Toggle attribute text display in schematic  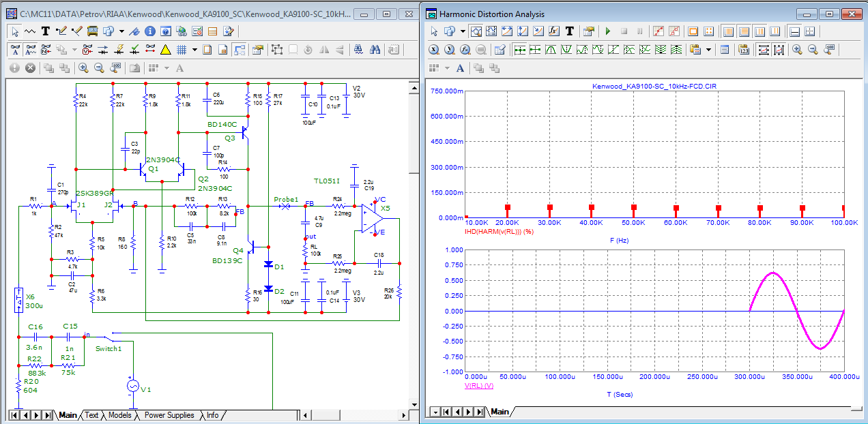[15, 49]
